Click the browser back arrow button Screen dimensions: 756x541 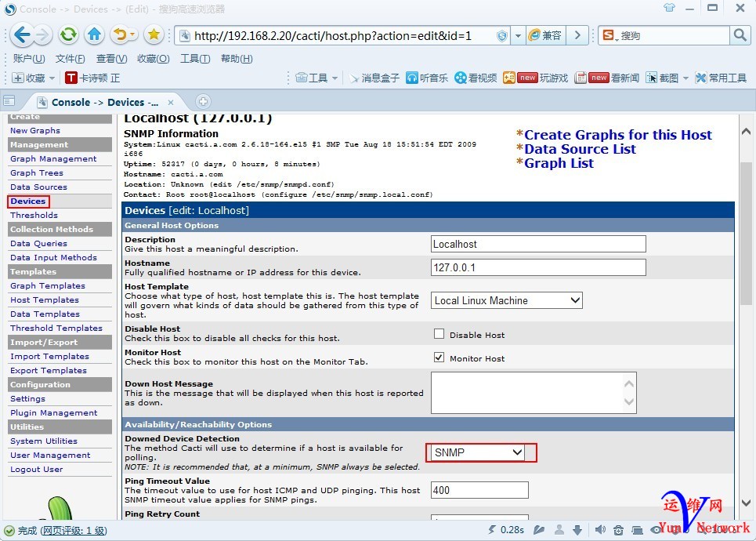pyautogui.click(x=22, y=34)
